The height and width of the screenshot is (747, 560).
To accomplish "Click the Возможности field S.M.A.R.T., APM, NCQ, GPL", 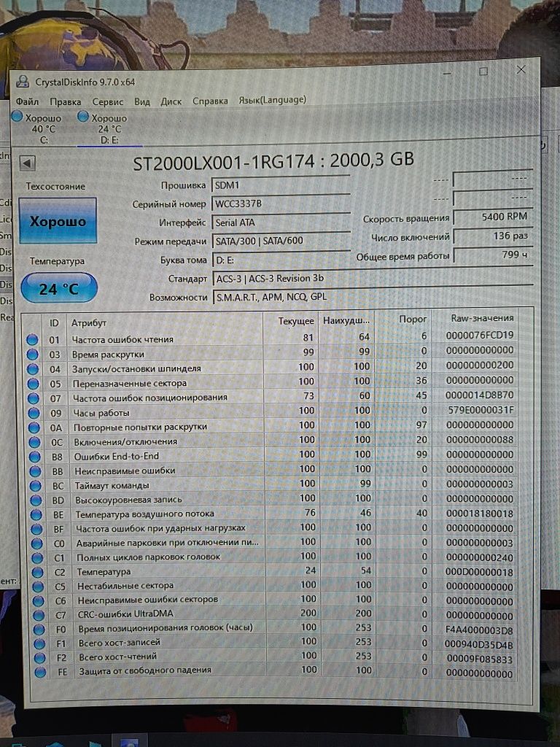I will (373, 297).
